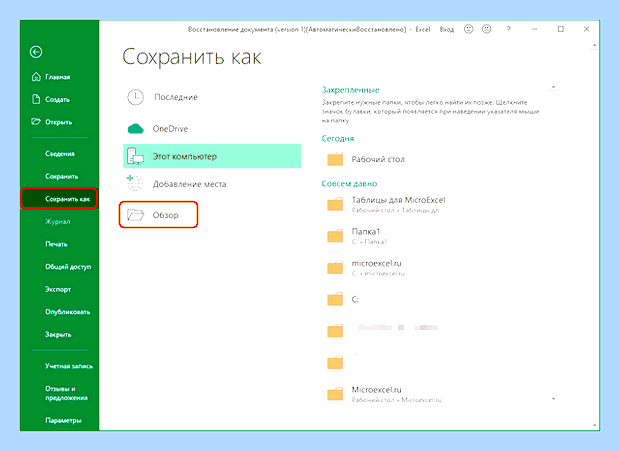Click folder icon next to C:
Image resolution: width=620 pixels, height=451 pixels.
pos(335,299)
